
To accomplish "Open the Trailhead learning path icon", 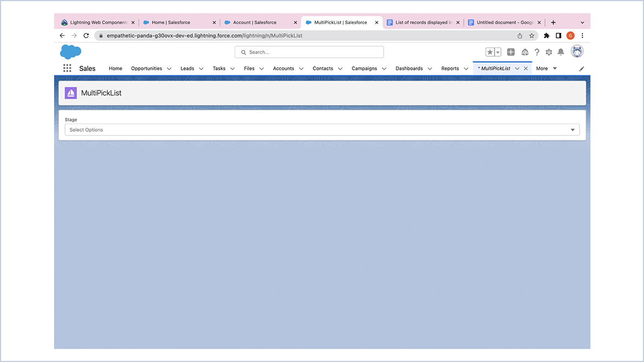I will click(x=524, y=51).
